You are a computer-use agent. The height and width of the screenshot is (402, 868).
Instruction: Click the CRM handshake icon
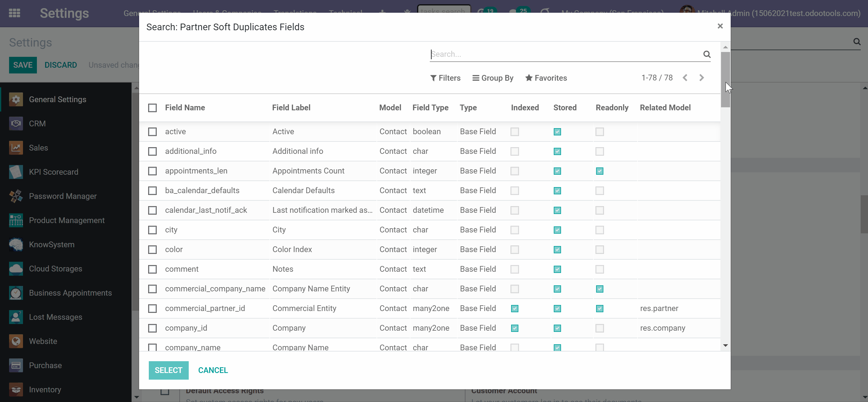coord(16,124)
